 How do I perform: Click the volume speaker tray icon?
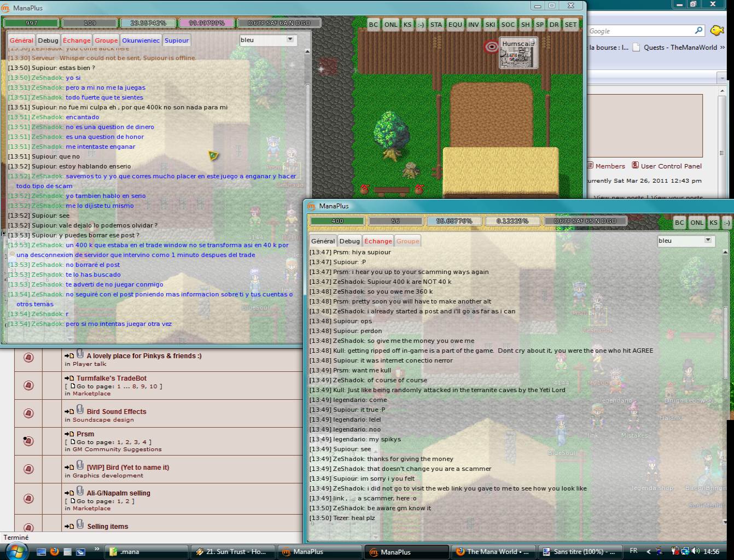pyautogui.click(x=695, y=551)
